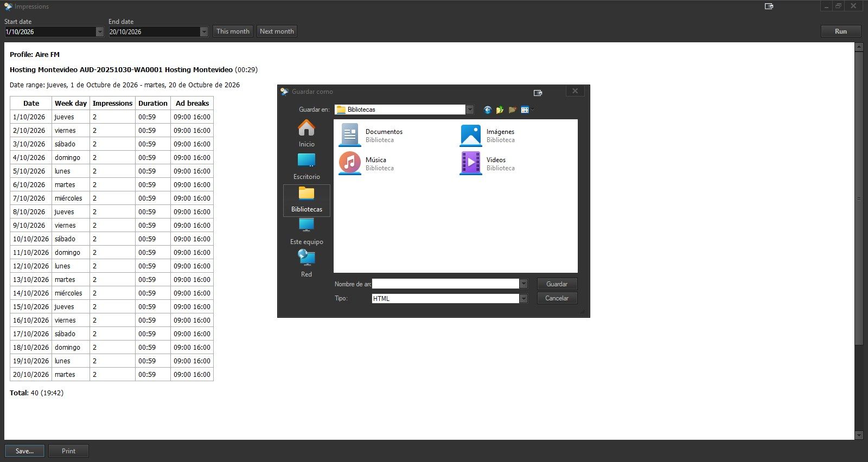Expand the End date dropdown

(204, 32)
